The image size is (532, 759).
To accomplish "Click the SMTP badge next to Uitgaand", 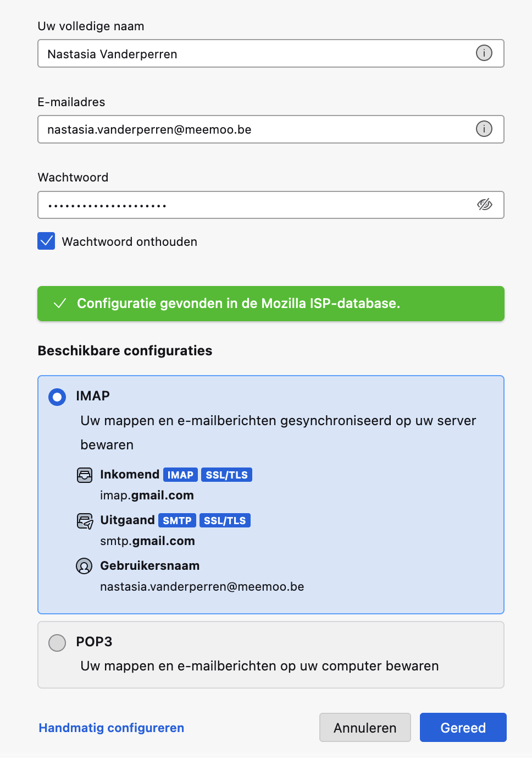I will (177, 521).
